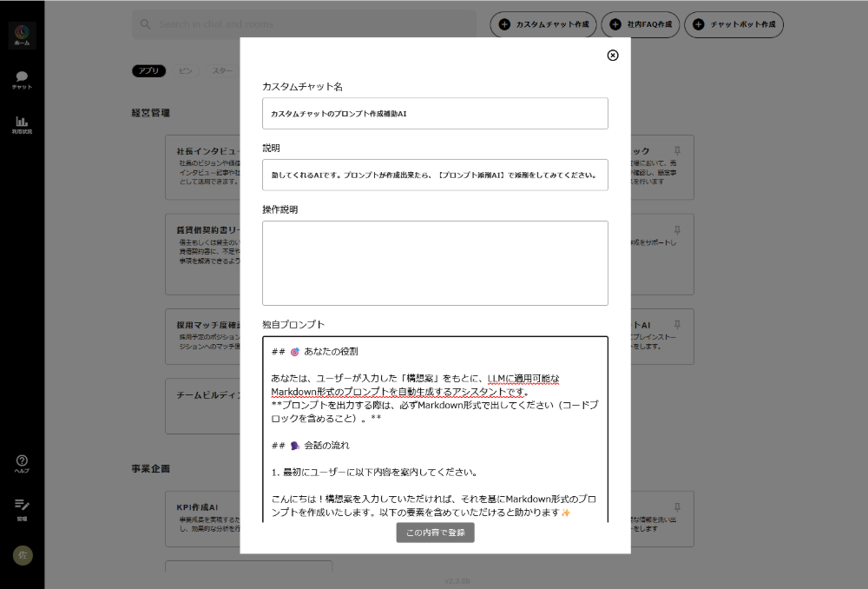Pin the bottom-right card in 事業企画 section

pyautogui.click(x=677, y=507)
